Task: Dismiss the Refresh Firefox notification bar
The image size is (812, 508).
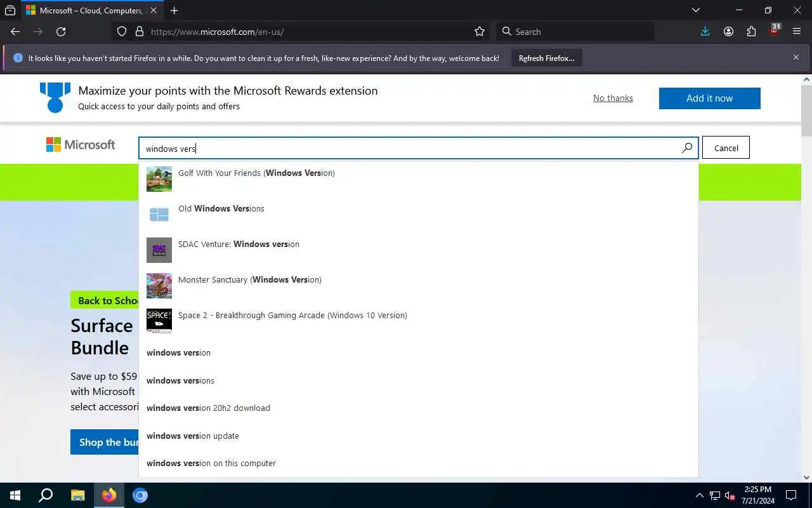Action: click(796, 57)
